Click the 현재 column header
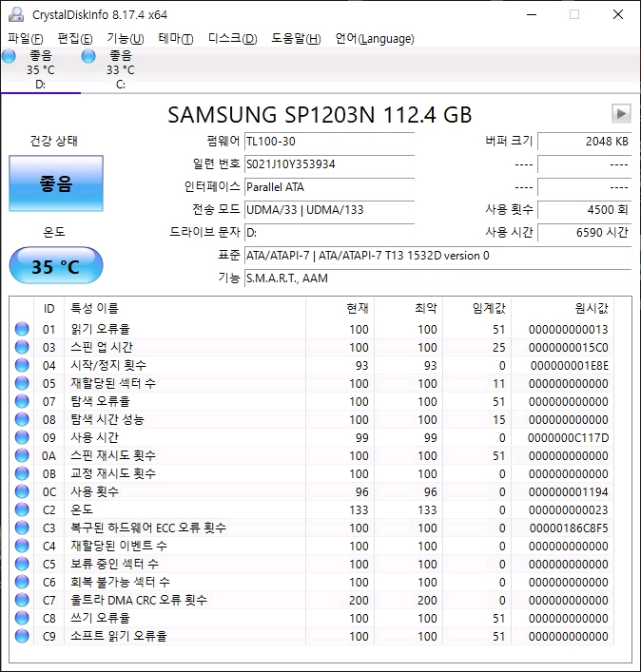 340,308
